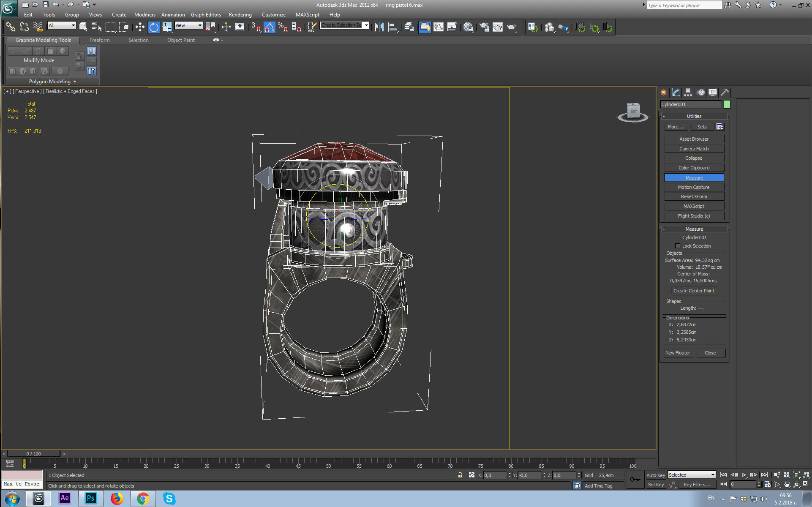Toggle the Window/Crossing selection icon
The image size is (812, 507).
124,27
